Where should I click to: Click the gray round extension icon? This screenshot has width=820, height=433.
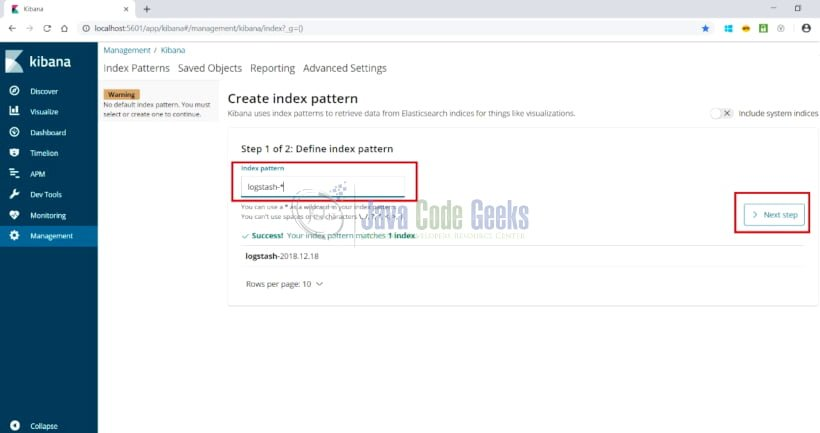coord(781,28)
